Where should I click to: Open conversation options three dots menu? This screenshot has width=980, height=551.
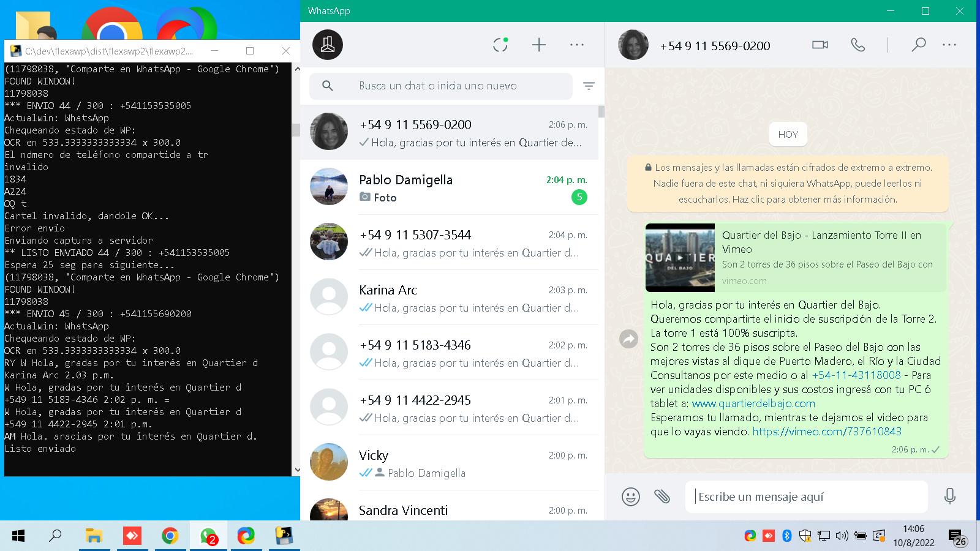click(949, 45)
